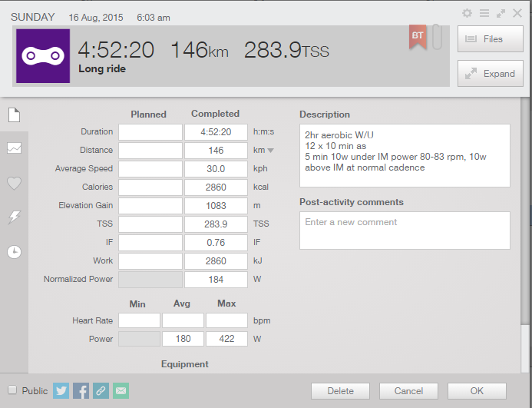Click the Expand button
The image size is (532, 408).
(491, 74)
